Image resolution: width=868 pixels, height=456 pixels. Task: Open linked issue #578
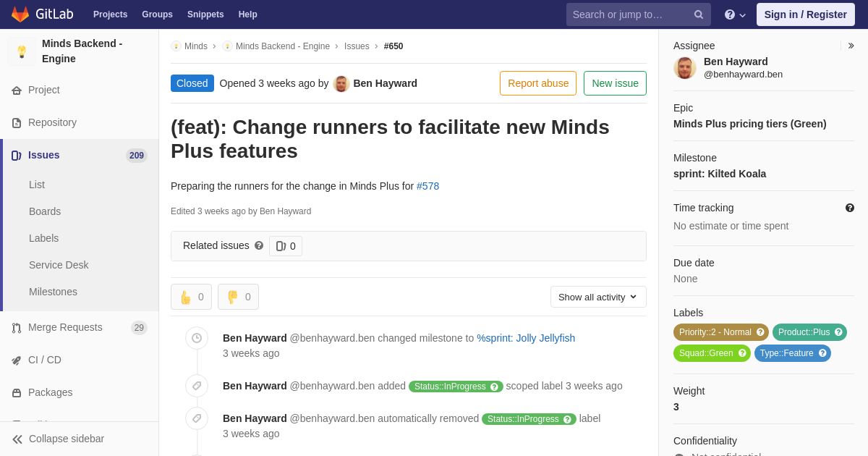click(427, 186)
